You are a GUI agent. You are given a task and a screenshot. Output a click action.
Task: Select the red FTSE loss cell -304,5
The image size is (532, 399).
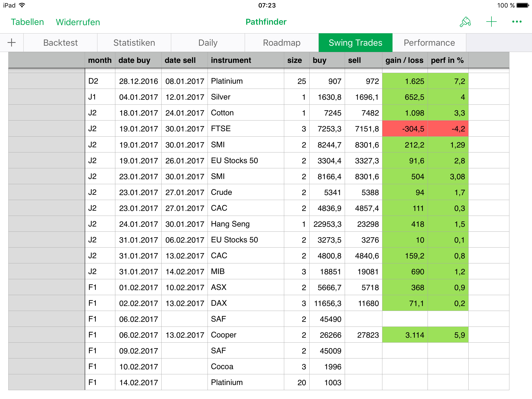(x=405, y=129)
